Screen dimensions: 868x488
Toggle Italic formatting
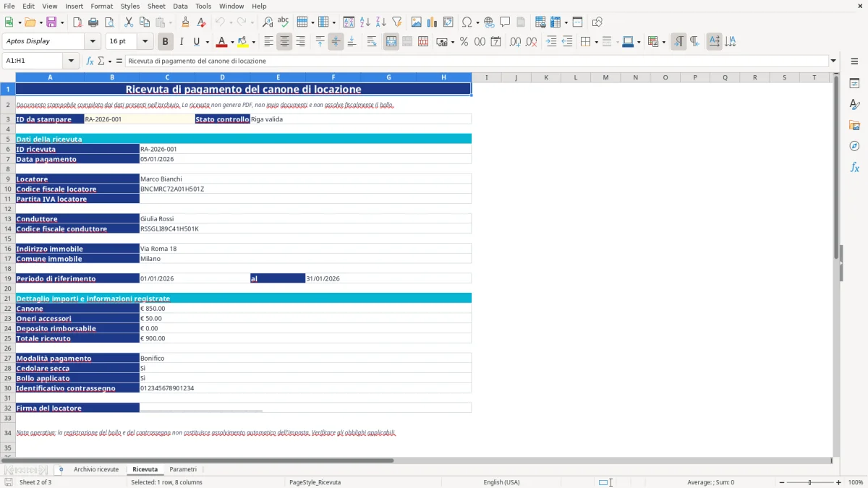coord(181,42)
